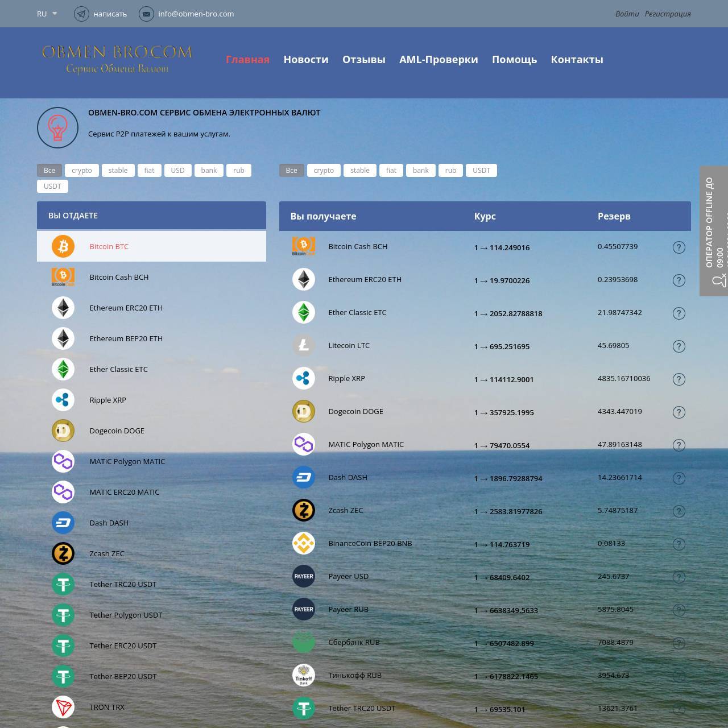Screen dimensions: 728x728
Task: Select 'fiat' filter in give column
Action: 149,170
